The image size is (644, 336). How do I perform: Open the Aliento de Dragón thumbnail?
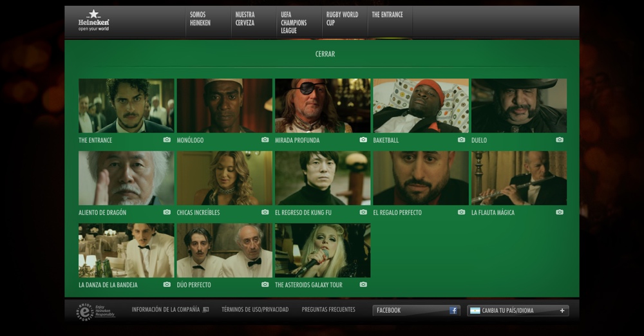coord(126,178)
